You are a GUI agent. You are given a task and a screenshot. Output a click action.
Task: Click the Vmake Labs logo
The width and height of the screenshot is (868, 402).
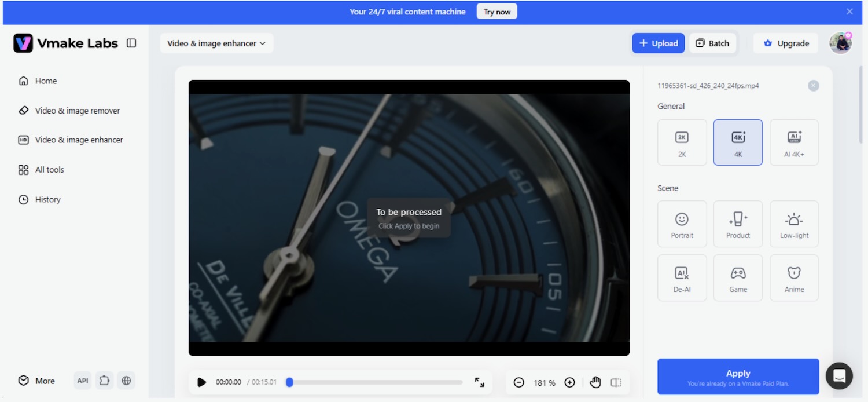pos(65,43)
